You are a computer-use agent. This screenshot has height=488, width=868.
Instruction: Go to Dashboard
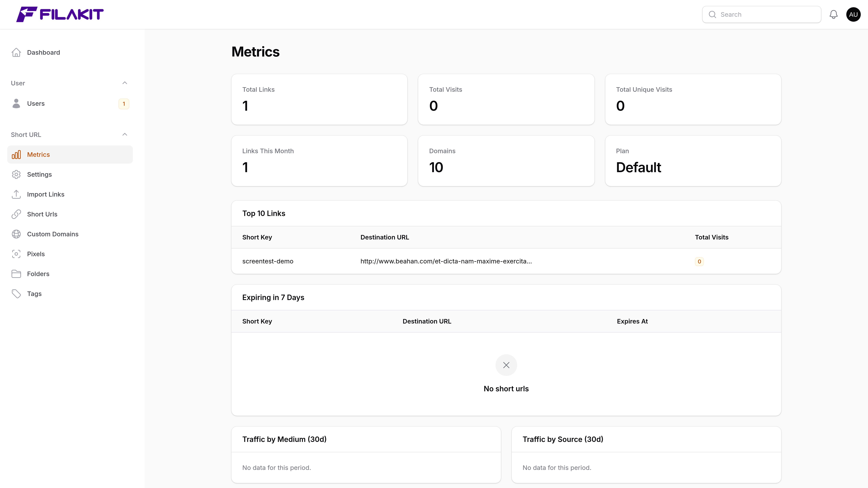coord(70,53)
